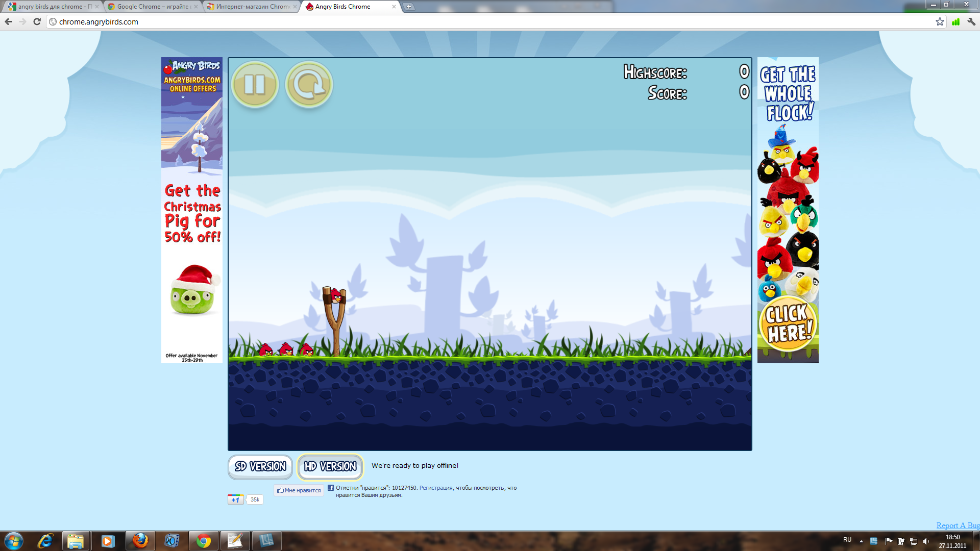The width and height of the screenshot is (980, 551).
Task: Click the power plug tray icon
Action: 901,541
